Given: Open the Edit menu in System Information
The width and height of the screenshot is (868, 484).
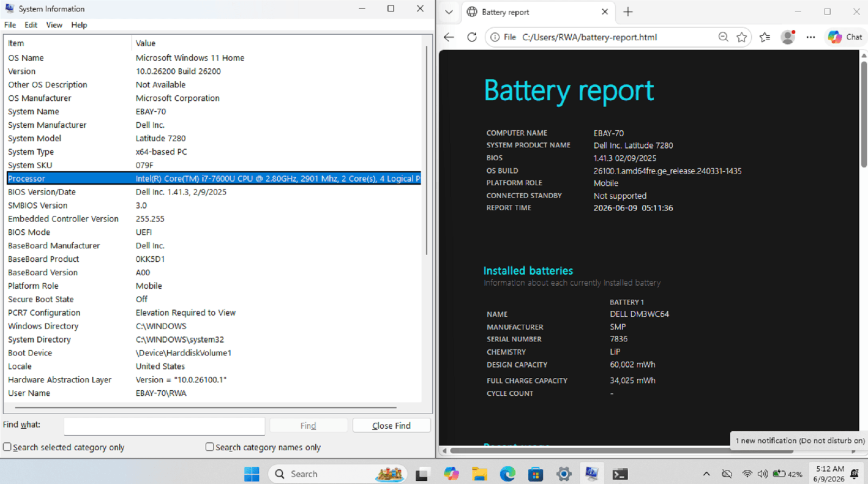Looking at the screenshot, I should click(x=31, y=25).
